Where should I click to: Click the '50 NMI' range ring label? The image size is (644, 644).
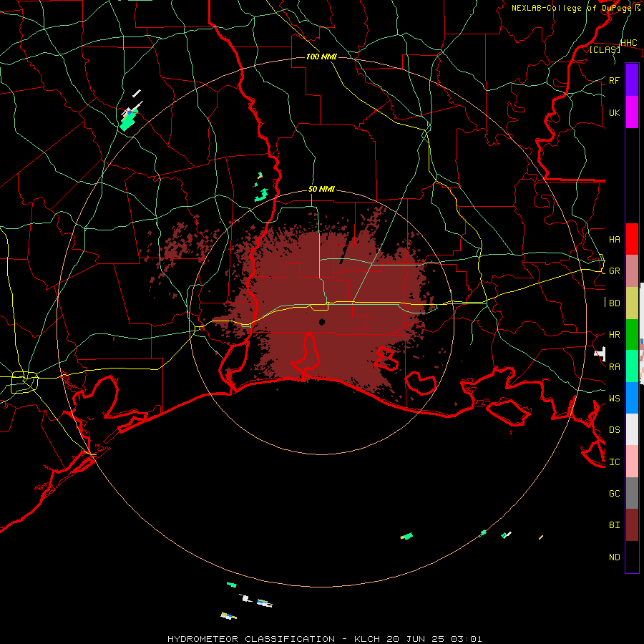coord(321,189)
